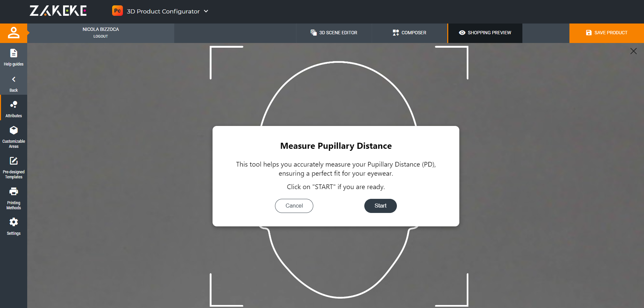
Task: Start the pupillary distance measurement
Action: tap(380, 206)
